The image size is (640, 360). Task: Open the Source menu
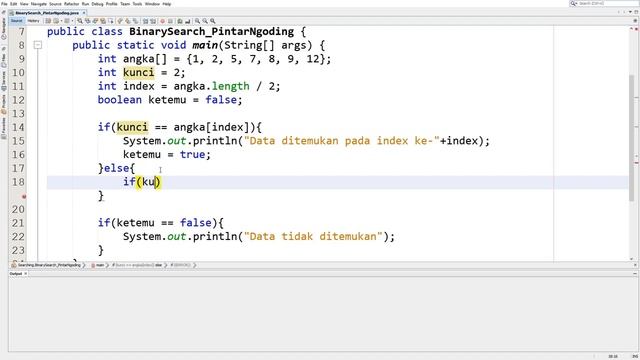coord(55,4)
